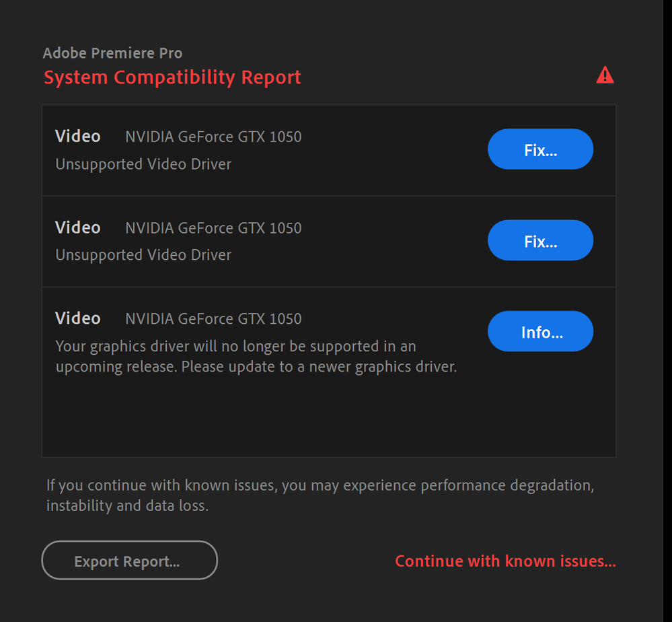This screenshot has height=622, width=672.
Task: Click Unsupported Video Driver text in second entry
Action: click(143, 255)
